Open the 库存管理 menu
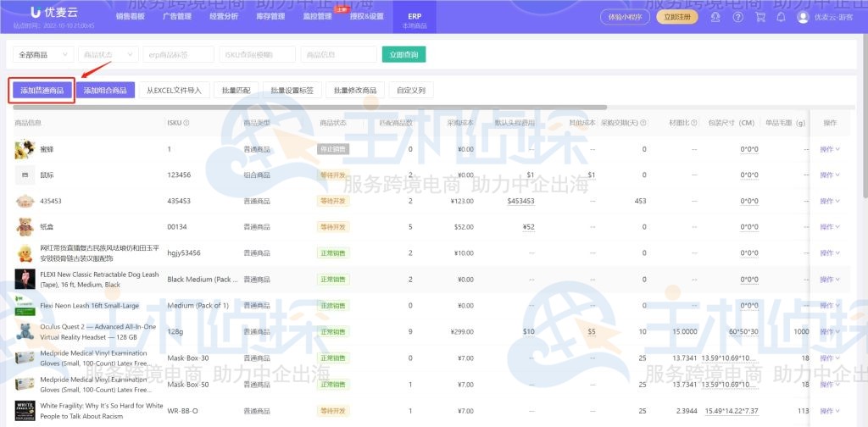Screen dimensions: 868x427 pos(270,16)
